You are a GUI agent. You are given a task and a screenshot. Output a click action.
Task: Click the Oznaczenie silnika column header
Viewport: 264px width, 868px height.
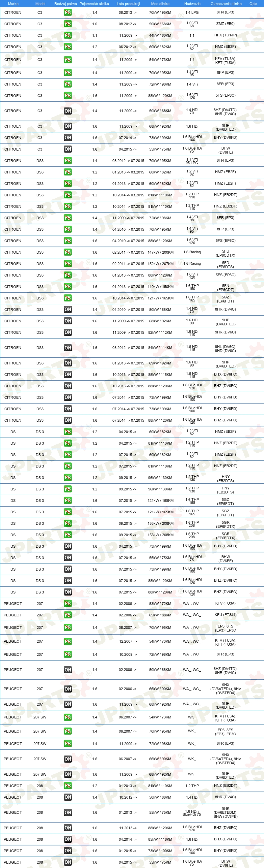pyautogui.click(x=226, y=4)
